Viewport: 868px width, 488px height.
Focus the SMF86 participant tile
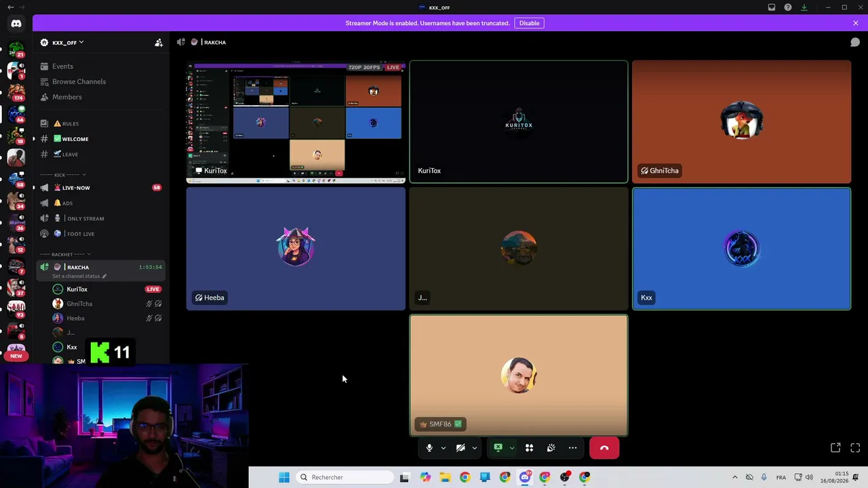tap(519, 375)
